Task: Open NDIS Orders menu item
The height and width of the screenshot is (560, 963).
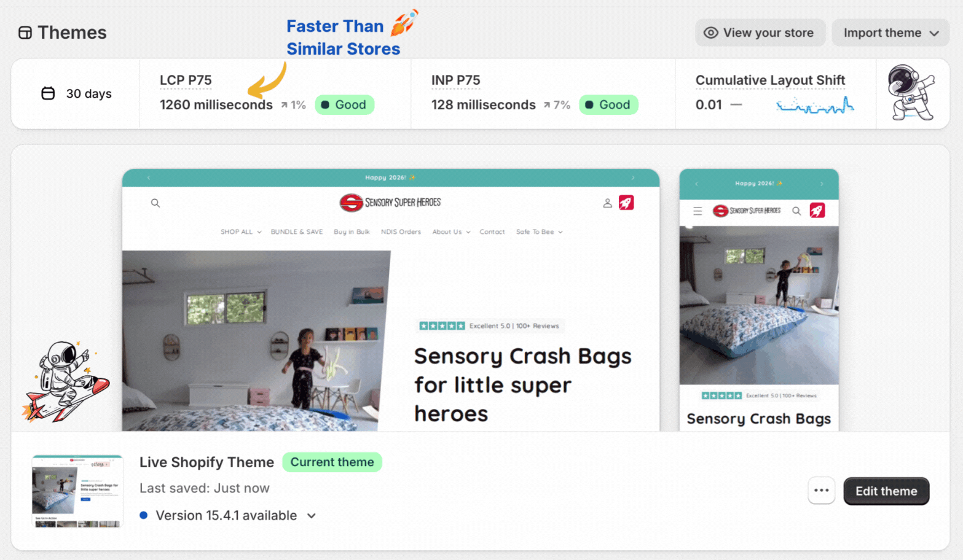Action: 401,232
